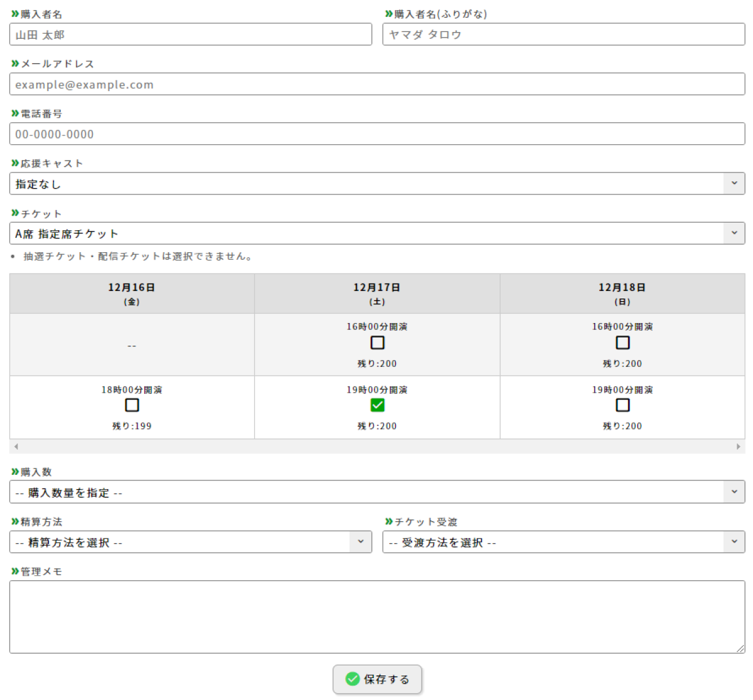The image size is (753, 700).
Task: Click the 保存する save button
Action: pos(377,679)
